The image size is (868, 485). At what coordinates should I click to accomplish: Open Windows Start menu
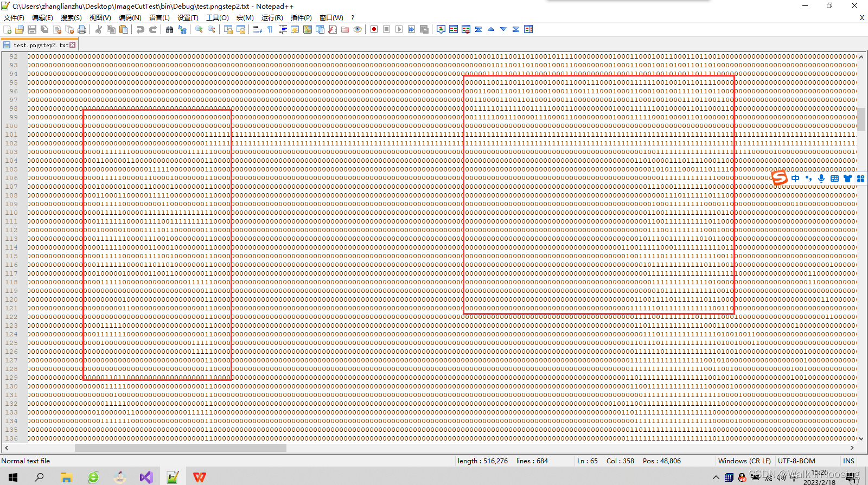click(x=13, y=477)
